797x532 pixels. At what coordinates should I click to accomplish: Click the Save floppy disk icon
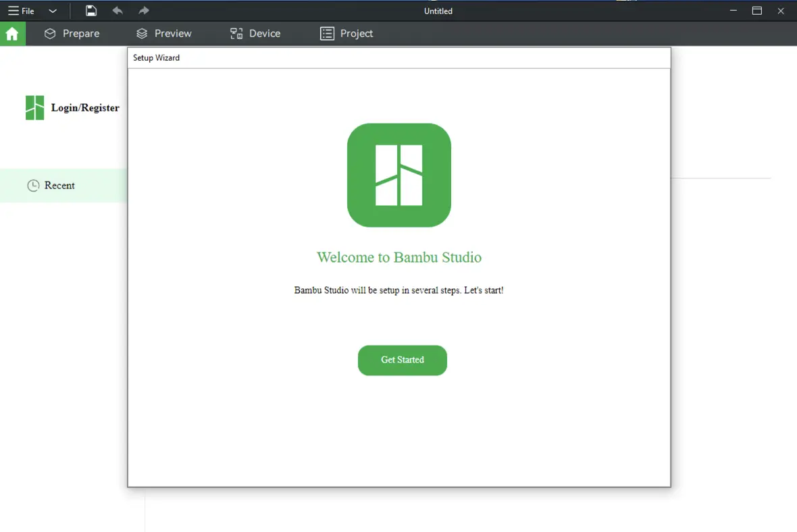(x=91, y=11)
